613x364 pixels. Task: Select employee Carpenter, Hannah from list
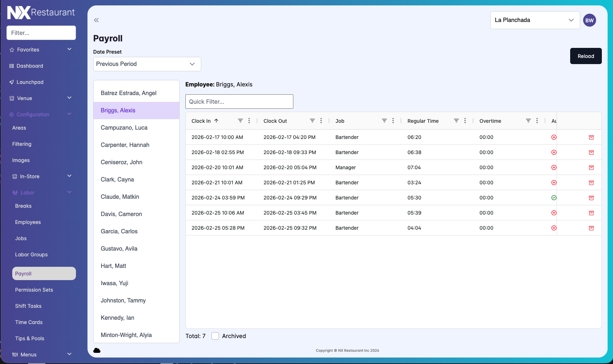(x=125, y=145)
